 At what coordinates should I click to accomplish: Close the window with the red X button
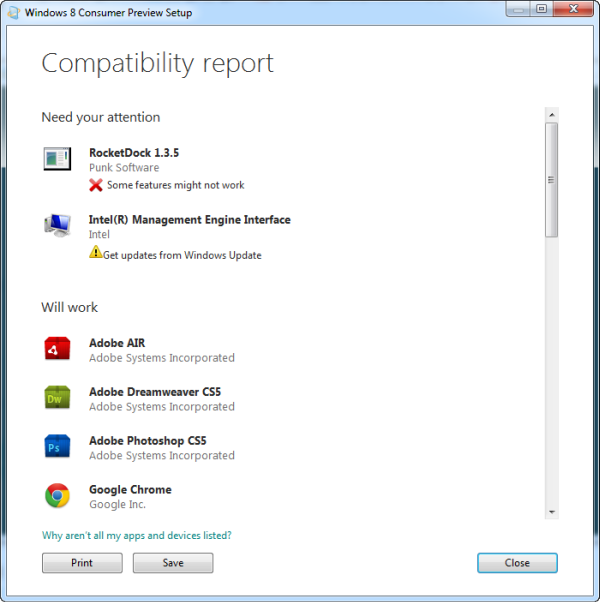tap(574, 9)
